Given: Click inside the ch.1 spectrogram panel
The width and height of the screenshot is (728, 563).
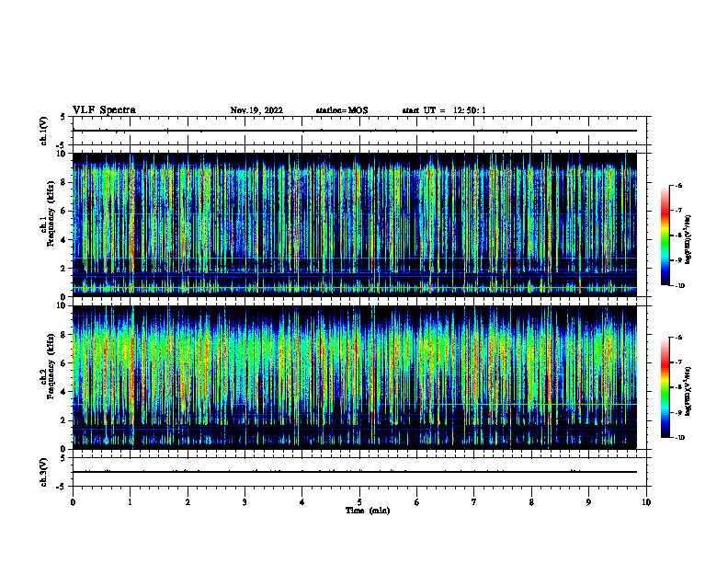Looking at the screenshot, I should pos(355,224).
